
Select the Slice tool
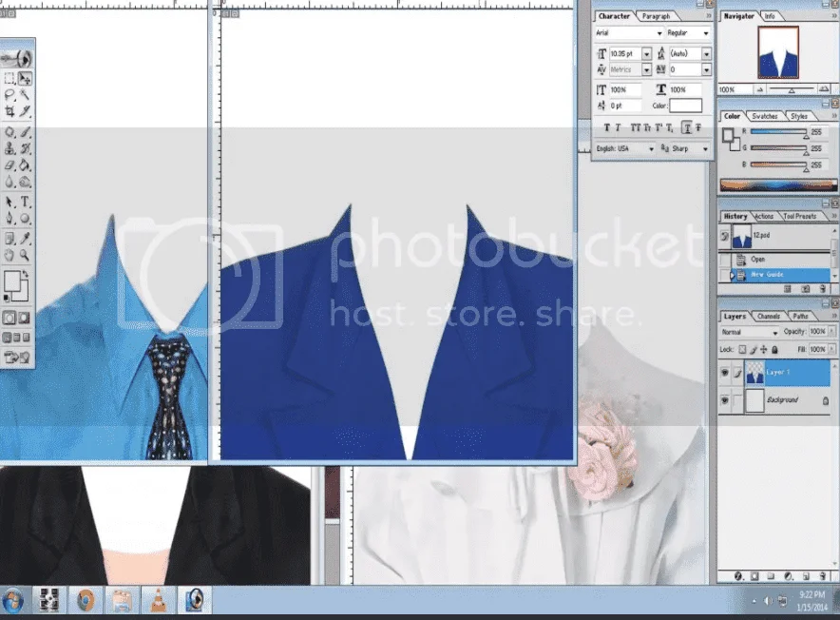(x=25, y=111)
